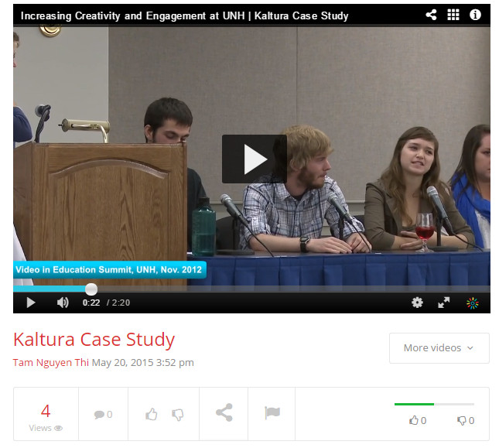Viewport: 499px width, 448px height.
Task: Click the share icon below the video
Action: pyautogui.click(x=224, y=413)
